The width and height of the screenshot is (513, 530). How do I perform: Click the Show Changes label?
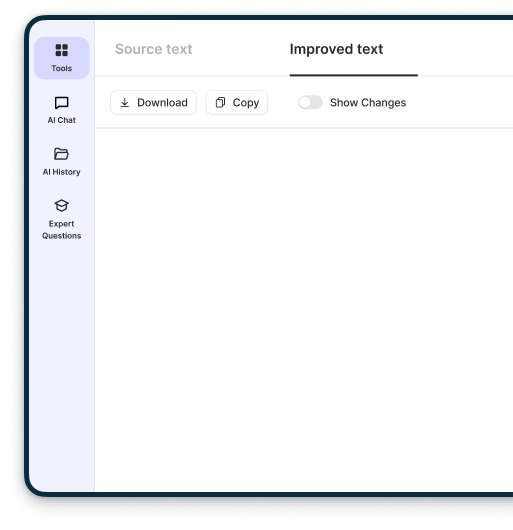coord(368,103)
